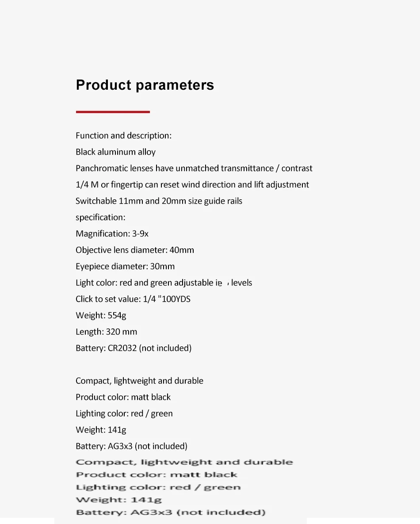Click the red underline bar below the heading
This screenshot has height=524, width=420.
coord(113,112)
